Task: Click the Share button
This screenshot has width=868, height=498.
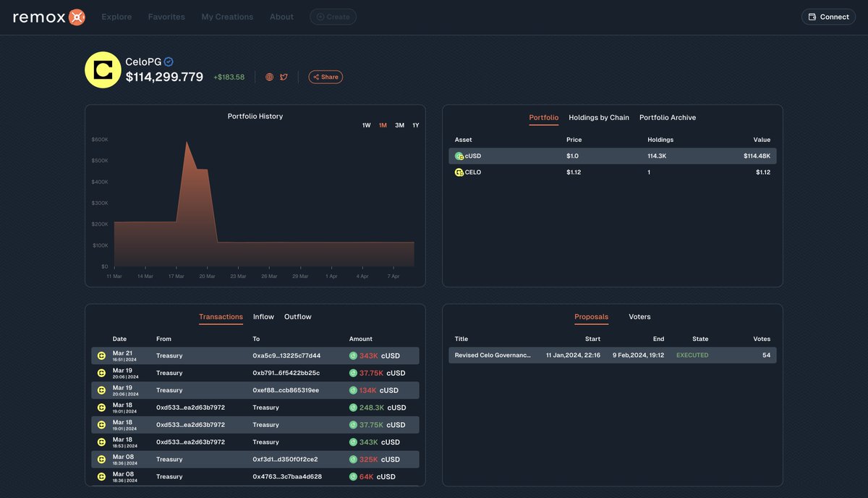Action: click(x=325, y=76)
